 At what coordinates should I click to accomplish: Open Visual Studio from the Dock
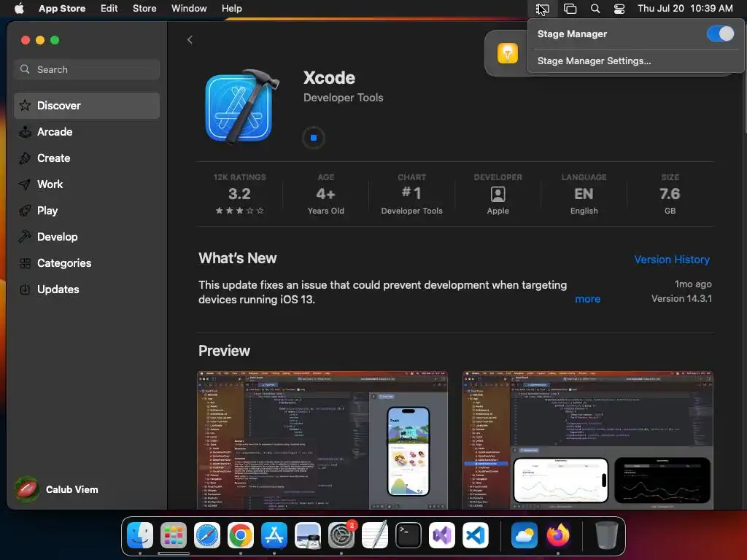[x=441, y=535]
